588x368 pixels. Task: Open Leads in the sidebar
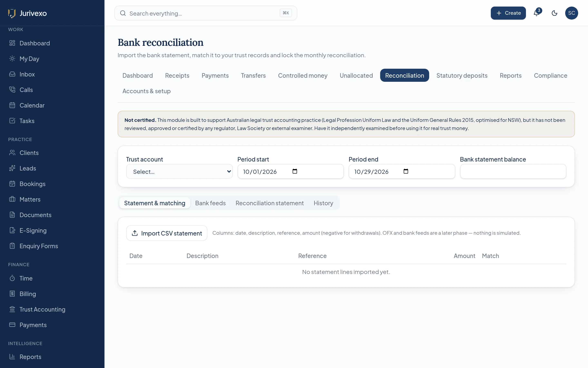52,168
